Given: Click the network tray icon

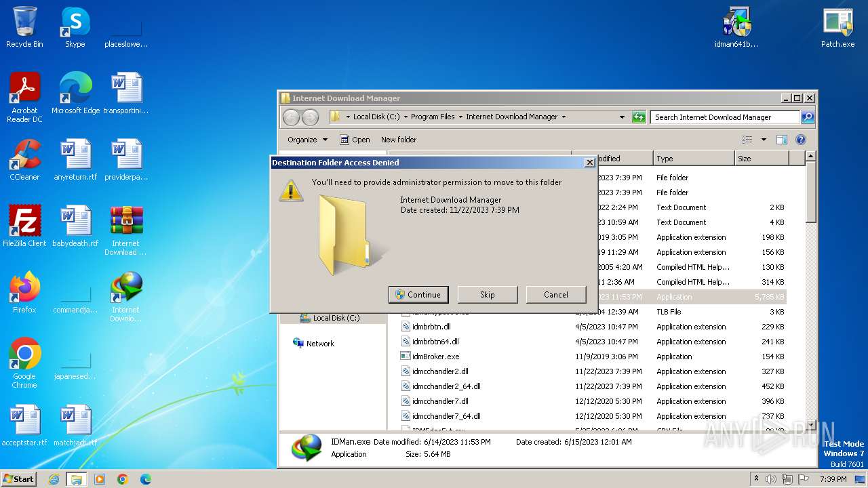Looking at the screenshot, I should click(x=787, y=479).
